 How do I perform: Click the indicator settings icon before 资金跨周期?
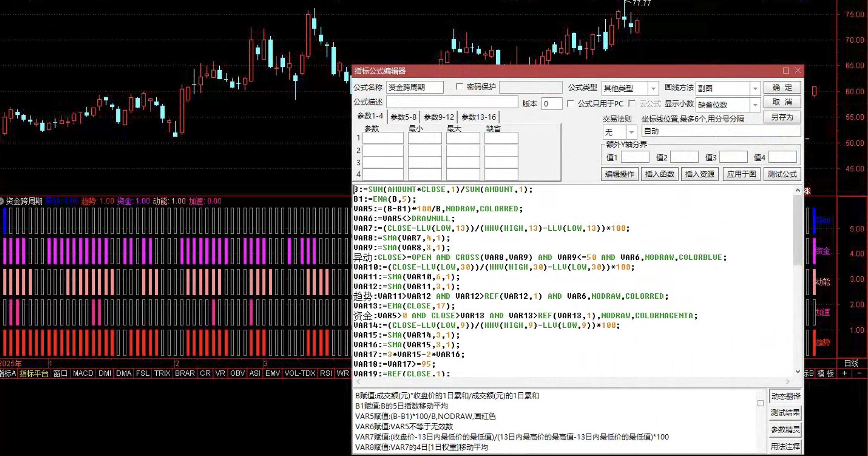pos(2,201)
